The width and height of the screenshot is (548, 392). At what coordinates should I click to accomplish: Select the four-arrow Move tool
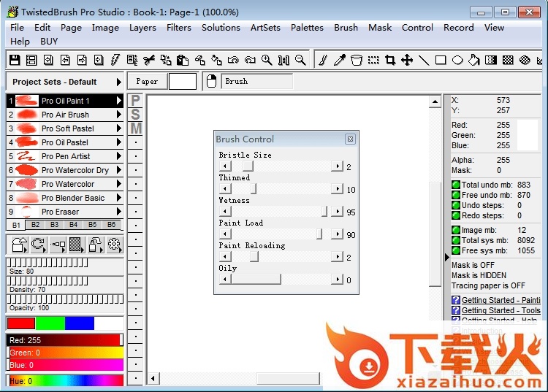coord(407,60)
